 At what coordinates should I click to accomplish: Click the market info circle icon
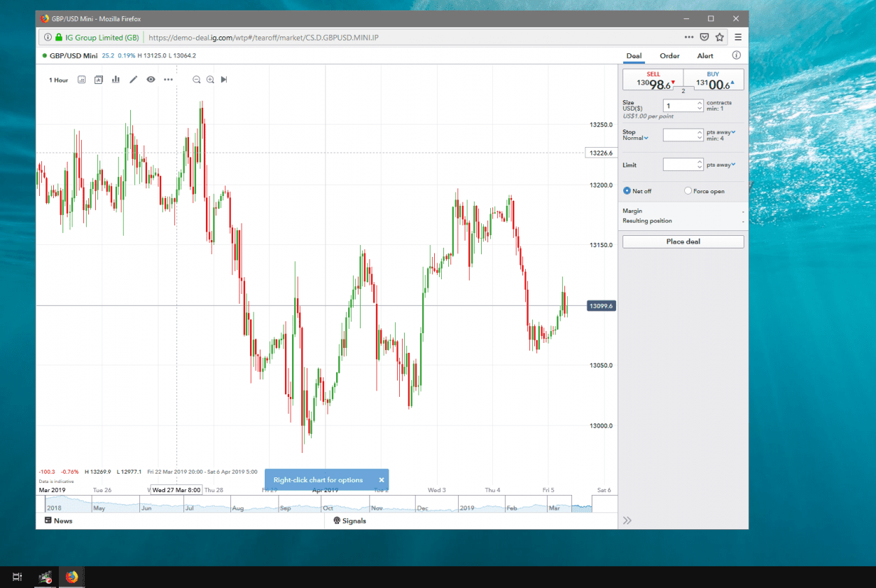coord(736,56)
